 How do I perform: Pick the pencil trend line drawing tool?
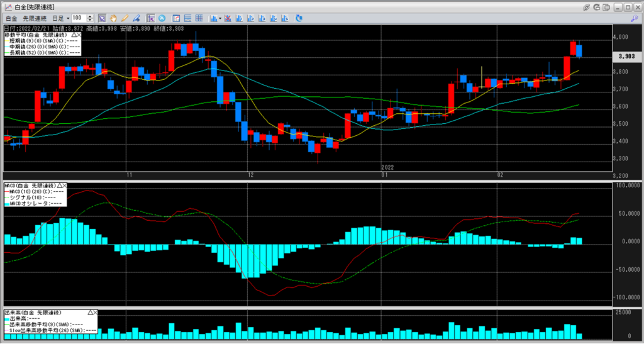tap(125, 18)
